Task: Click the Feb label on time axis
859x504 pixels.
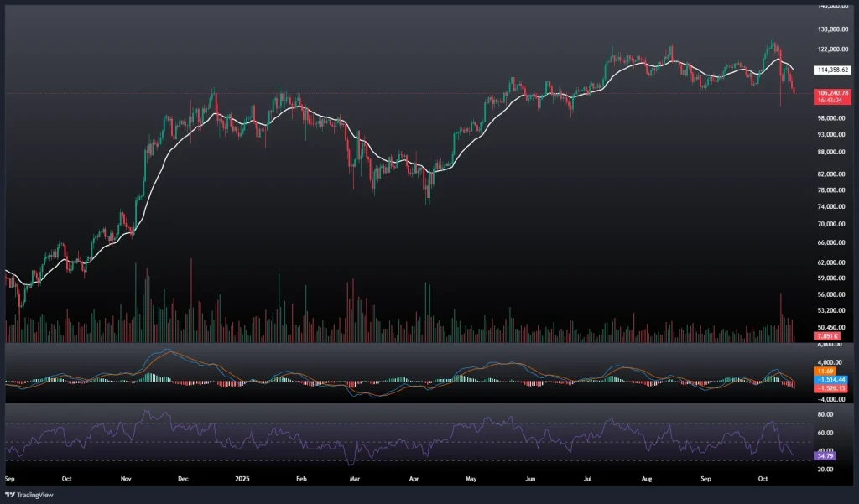Action: click(x=301, y=480)
